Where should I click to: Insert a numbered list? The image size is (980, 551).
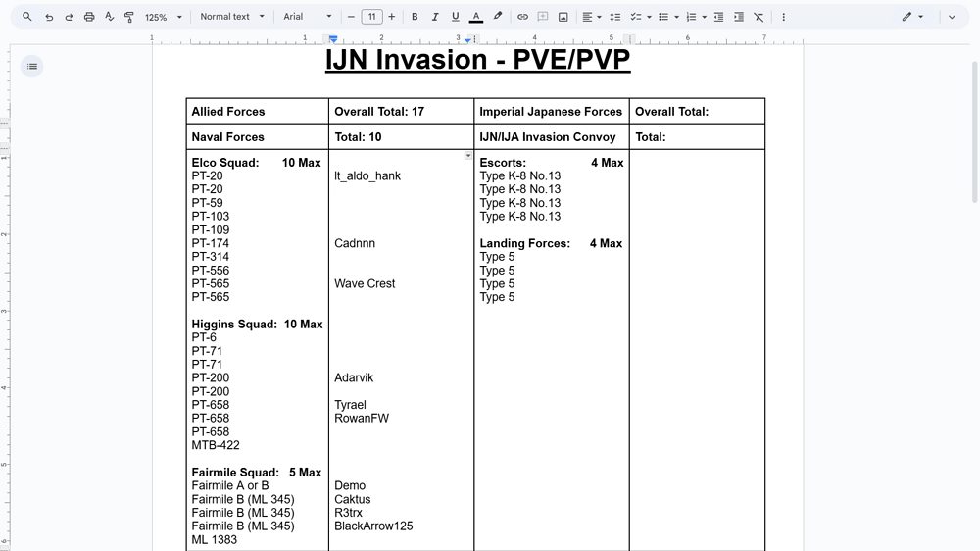(691, 17)
